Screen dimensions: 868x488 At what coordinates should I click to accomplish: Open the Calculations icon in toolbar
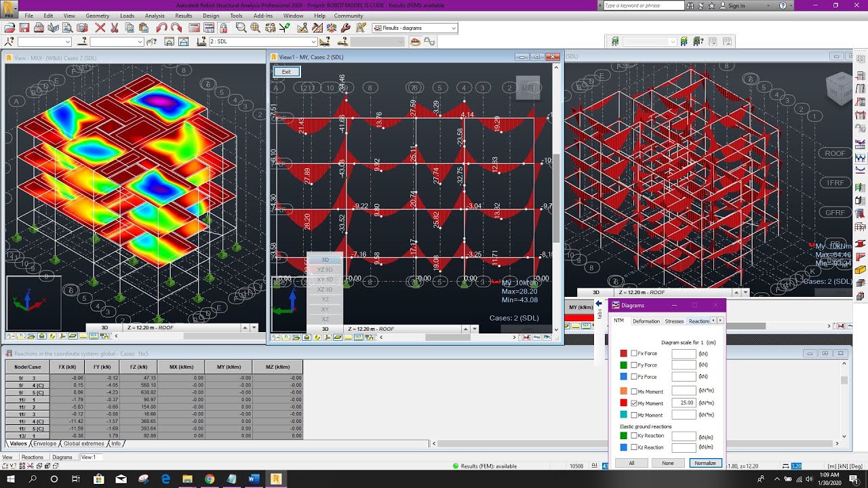194,28
